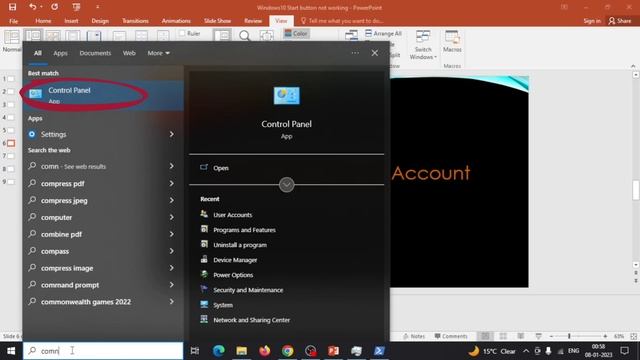Click the compress jpeg web suggestion

(x=64, y=200)
